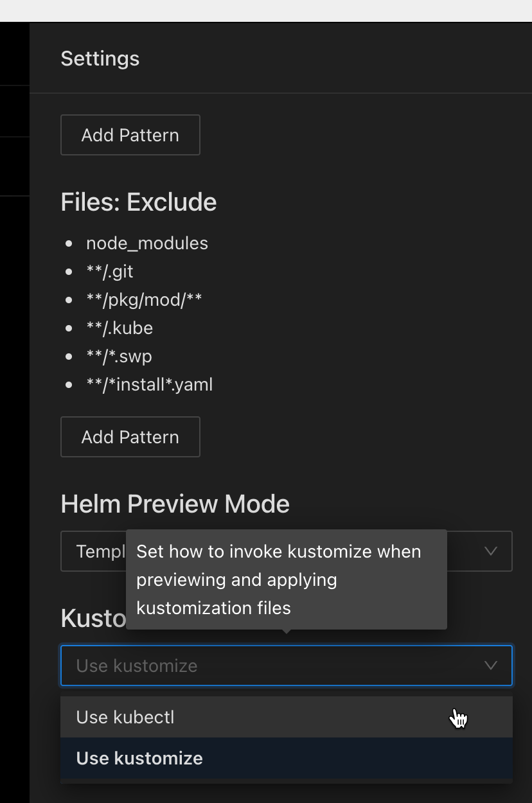The height and width of the screenshot is (803, 532).
Task: Click the partially hidden Kustomize heading
Action: click(93, 619)
